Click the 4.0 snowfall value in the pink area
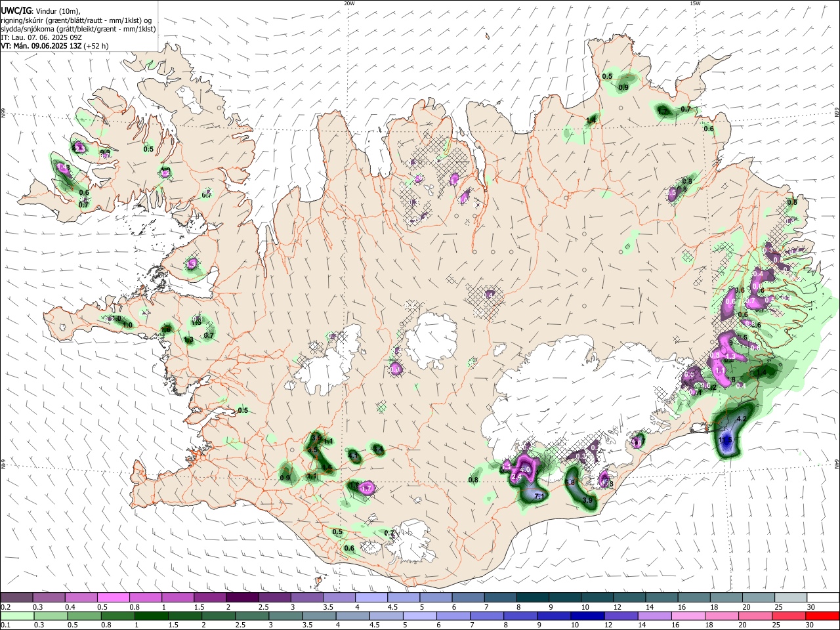This screenshot has width=840, height=630. click(x=525, y=470)
